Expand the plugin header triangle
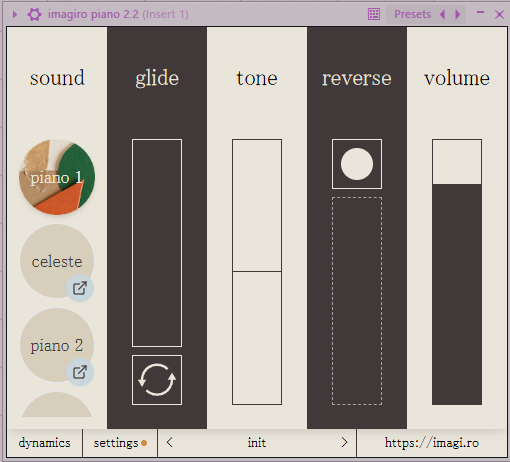This screenshot has height=462, width=510. (15, 14)
